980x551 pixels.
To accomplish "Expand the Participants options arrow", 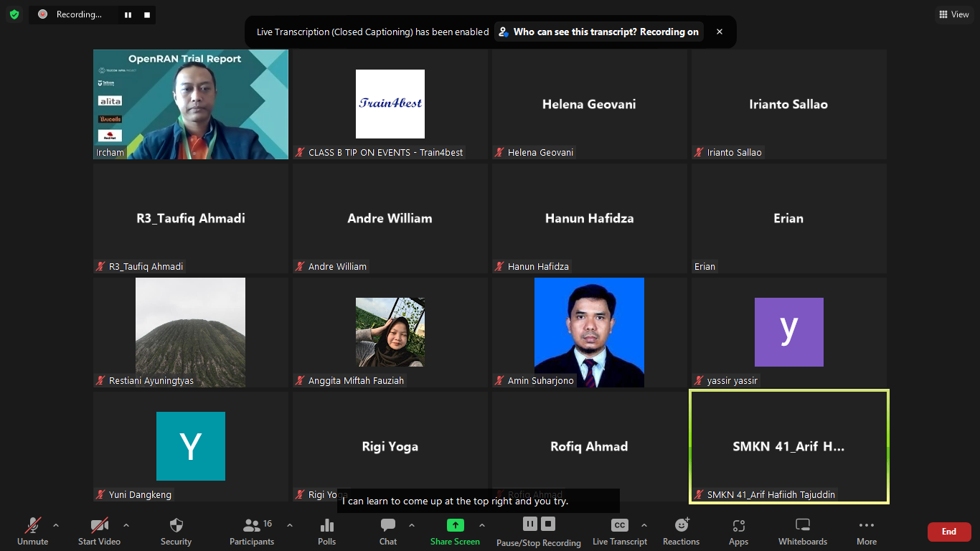I will pos(290,525).
